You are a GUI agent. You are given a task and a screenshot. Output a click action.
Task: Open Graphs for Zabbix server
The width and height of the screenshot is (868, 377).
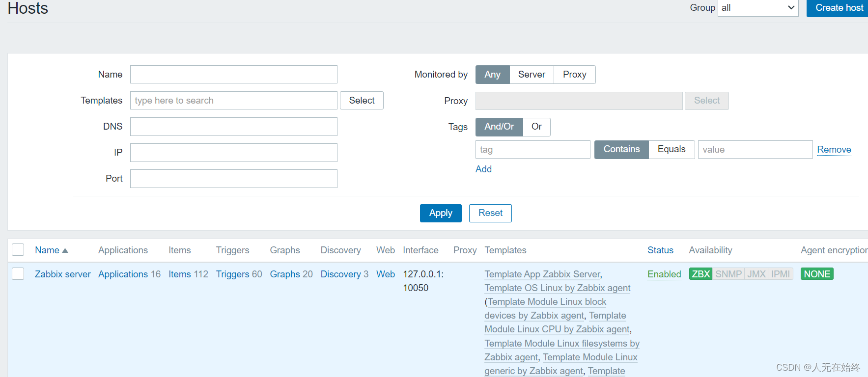(x=285, y=274)
